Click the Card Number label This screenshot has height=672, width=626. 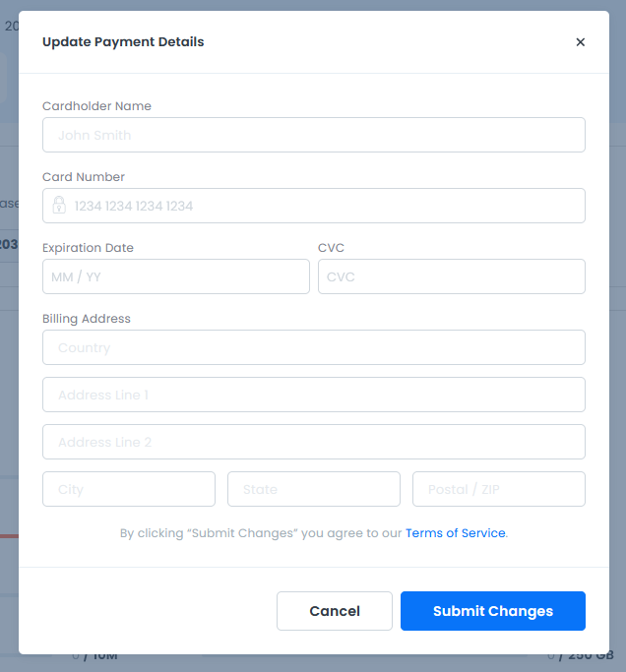tap(84, 177)
